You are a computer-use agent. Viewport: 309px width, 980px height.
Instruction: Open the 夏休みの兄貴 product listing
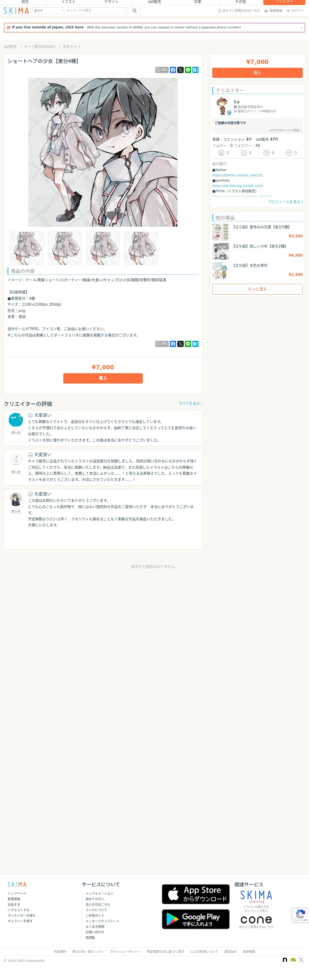pyautogui.click(x=262, y=227)
